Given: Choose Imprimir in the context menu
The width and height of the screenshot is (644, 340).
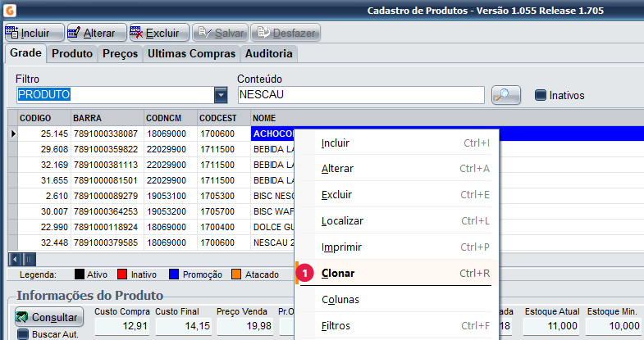Looking at the screenshot, I should coord(397,247).
